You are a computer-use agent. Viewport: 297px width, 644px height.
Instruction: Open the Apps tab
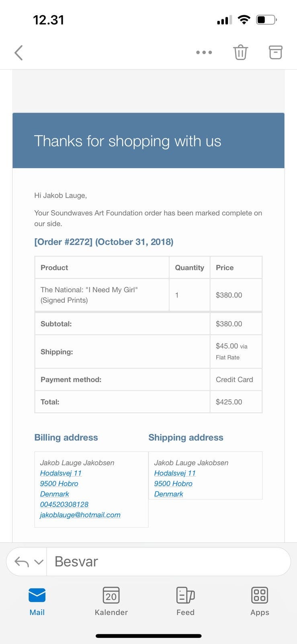pyautogui.click(x=260, y=601)
